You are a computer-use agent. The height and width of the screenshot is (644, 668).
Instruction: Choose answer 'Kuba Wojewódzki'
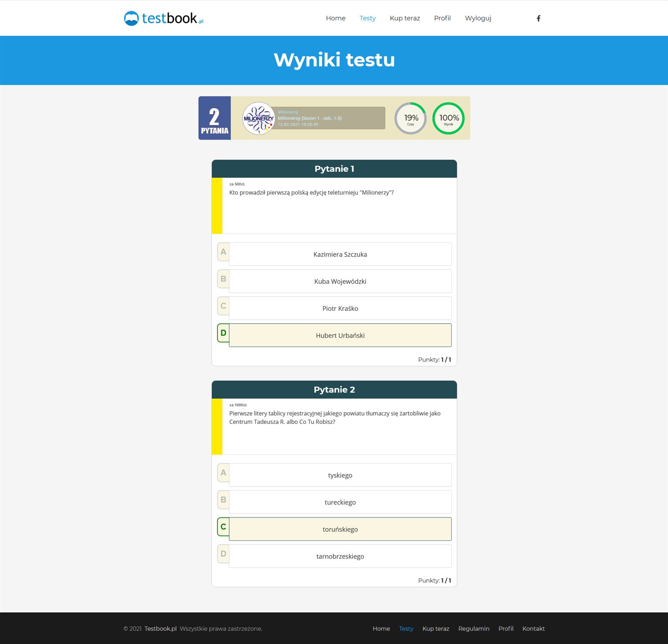tap(340, 281)
